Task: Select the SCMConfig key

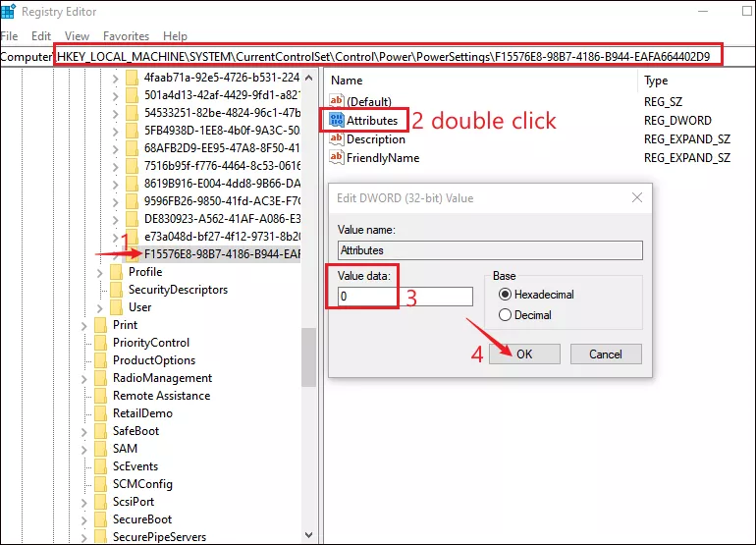Action: coord(142,484)
